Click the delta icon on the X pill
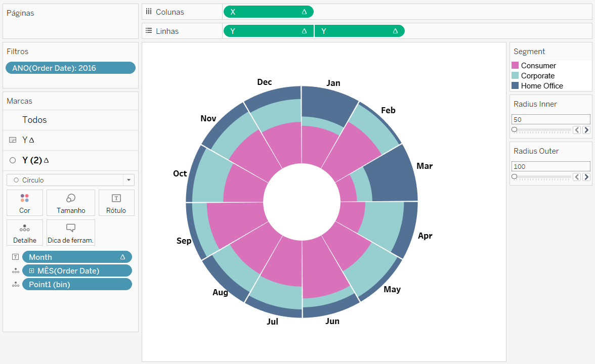The height and width of the screenshot is (364, 595). tap(305, 12)
